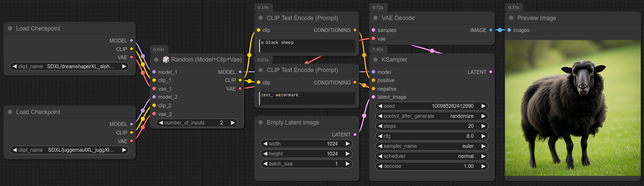Increase the latent height value
The width and height of the screenshot is (644, 186).
tap(348, 154)
